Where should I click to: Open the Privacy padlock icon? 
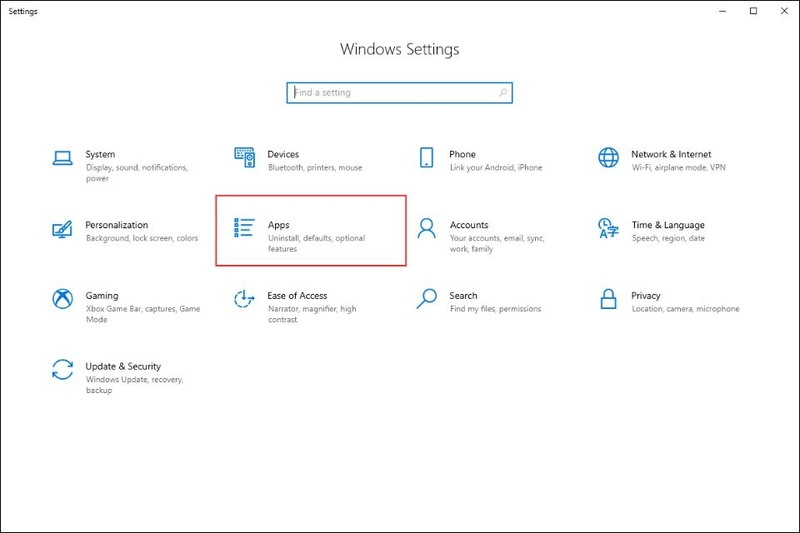tap(608, 299)
